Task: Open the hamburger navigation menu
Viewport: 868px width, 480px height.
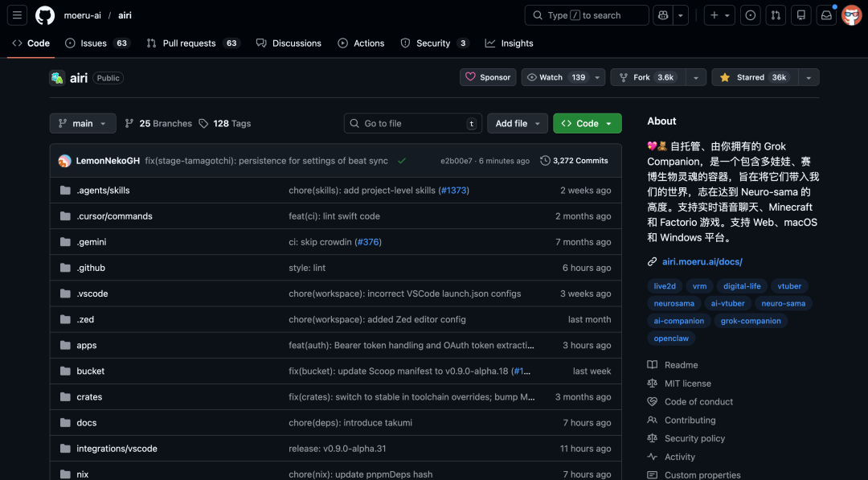Action: pos(17,15)
